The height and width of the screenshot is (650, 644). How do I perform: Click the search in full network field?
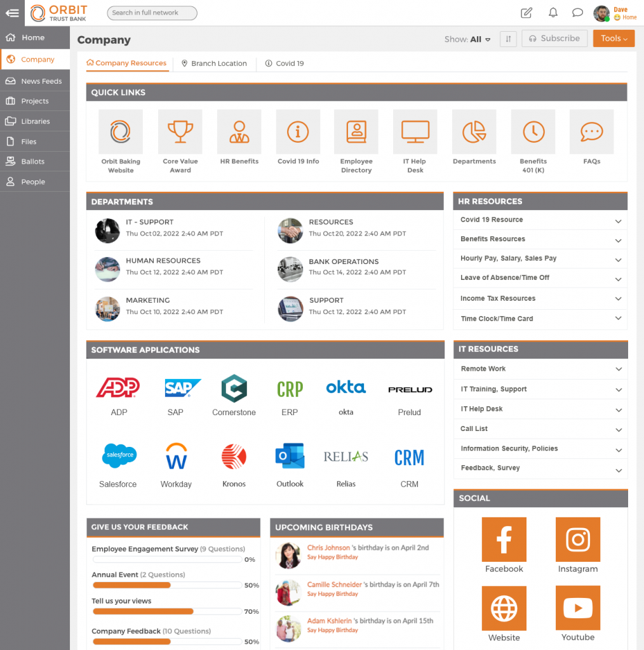point(152,13)
